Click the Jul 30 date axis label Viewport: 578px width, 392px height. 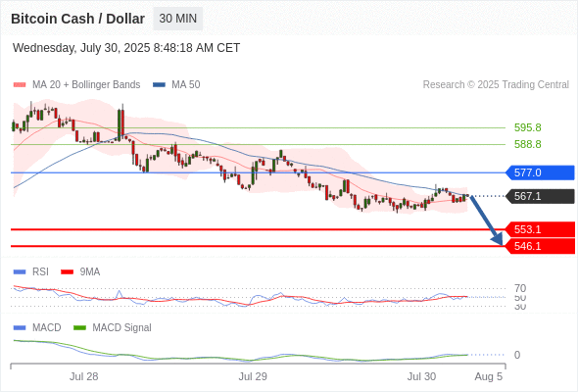[x=421, y=376]
